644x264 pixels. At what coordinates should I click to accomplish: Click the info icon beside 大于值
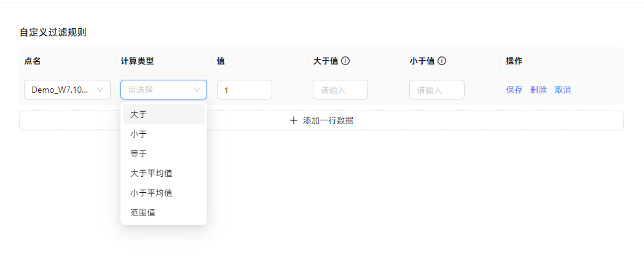[345, 61]
